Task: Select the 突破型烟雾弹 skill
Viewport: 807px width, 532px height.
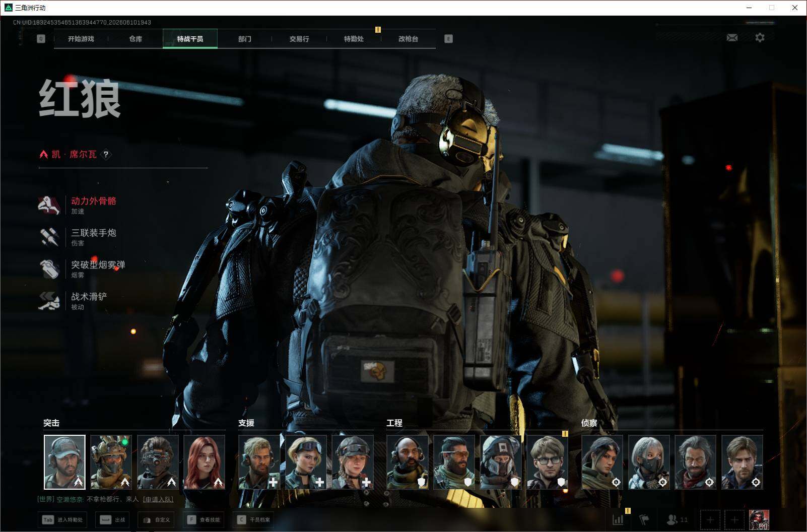Action: [x=82, y=269]
